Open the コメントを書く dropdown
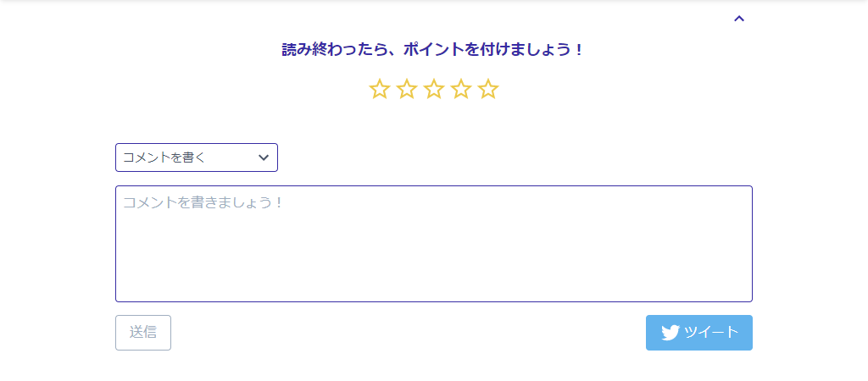Viewport: 868px width, 381px height. click(196, 157)
